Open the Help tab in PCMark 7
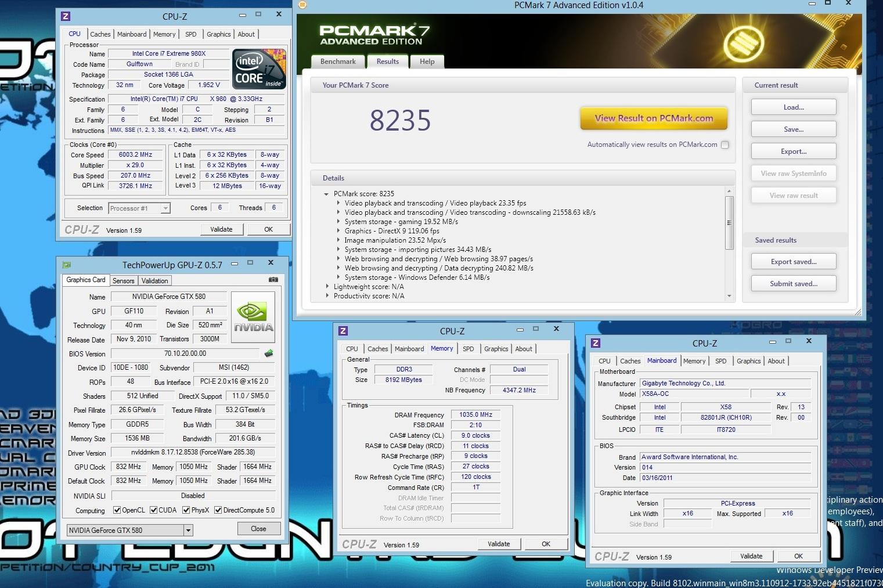 [427, 62]
